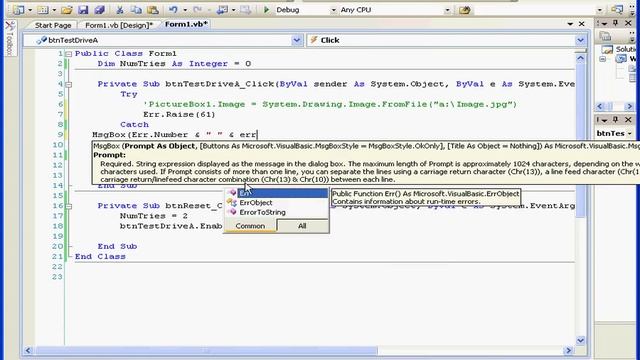Select the Form1.vb* code tab
Image resolution: width=640 pixels, height=360 pixels.
(186, 24)
